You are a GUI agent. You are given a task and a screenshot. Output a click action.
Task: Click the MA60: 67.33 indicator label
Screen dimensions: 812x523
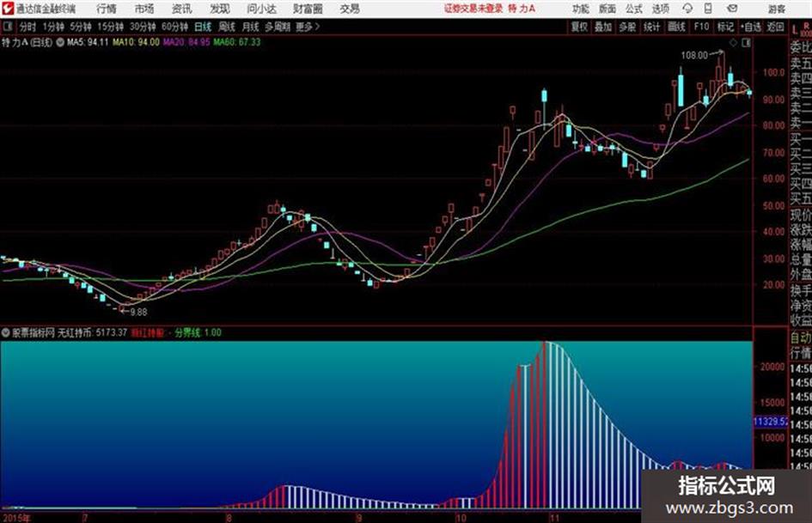(236, 42)
